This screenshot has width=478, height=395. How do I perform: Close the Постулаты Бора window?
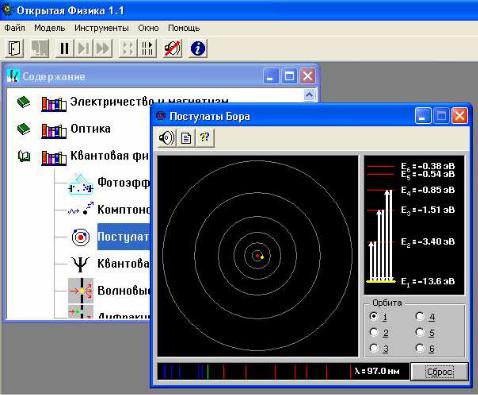[x=460, y=116]
